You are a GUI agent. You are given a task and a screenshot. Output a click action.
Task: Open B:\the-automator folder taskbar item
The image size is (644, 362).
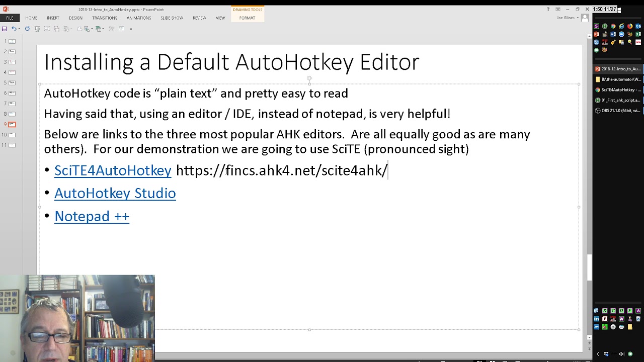coord(618,79)
